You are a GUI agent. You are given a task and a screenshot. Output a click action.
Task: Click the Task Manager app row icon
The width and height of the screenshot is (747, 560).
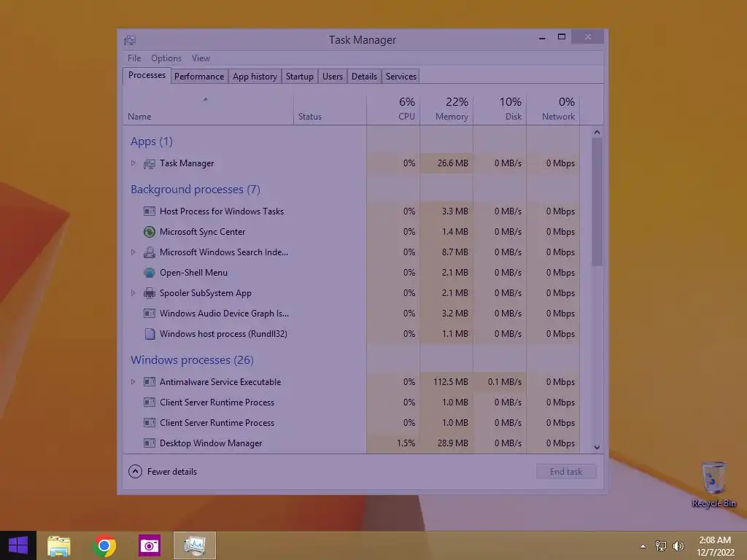point(150,164)
